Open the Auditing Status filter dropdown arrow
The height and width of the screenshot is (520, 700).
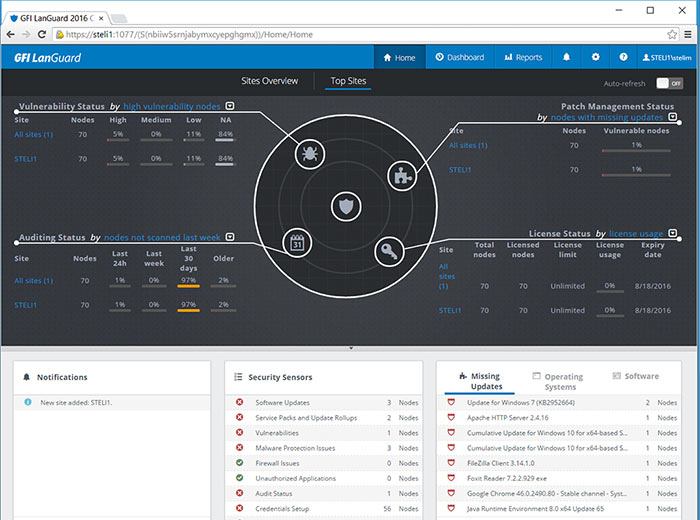point(229,237)
